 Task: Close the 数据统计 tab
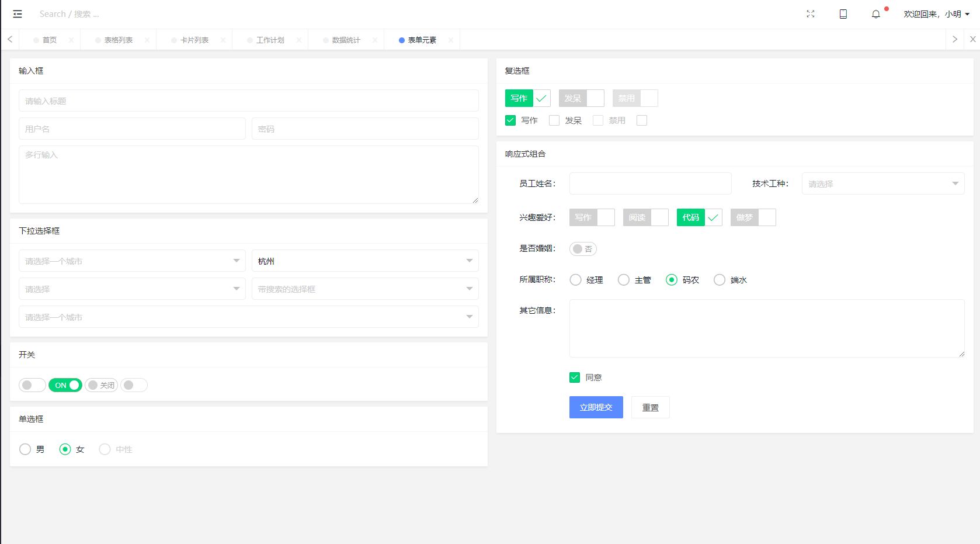click(375, 40)
